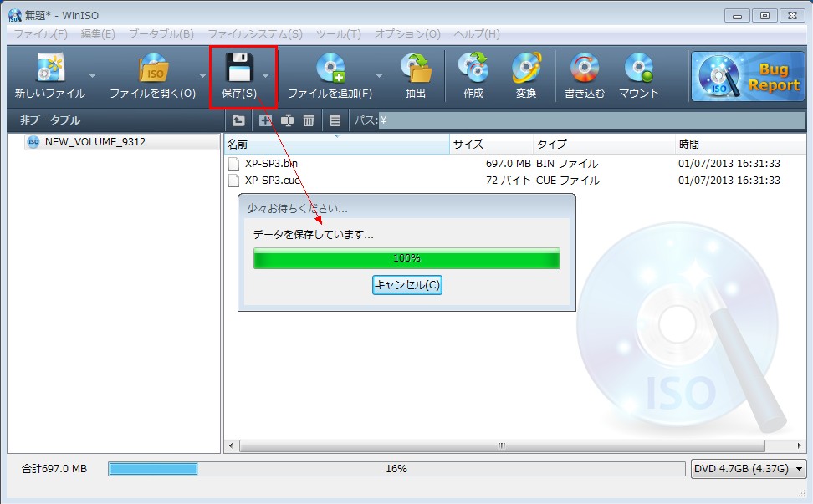Open the ツール(T) menu
The image size is (813, 504).
coord(339,34)
